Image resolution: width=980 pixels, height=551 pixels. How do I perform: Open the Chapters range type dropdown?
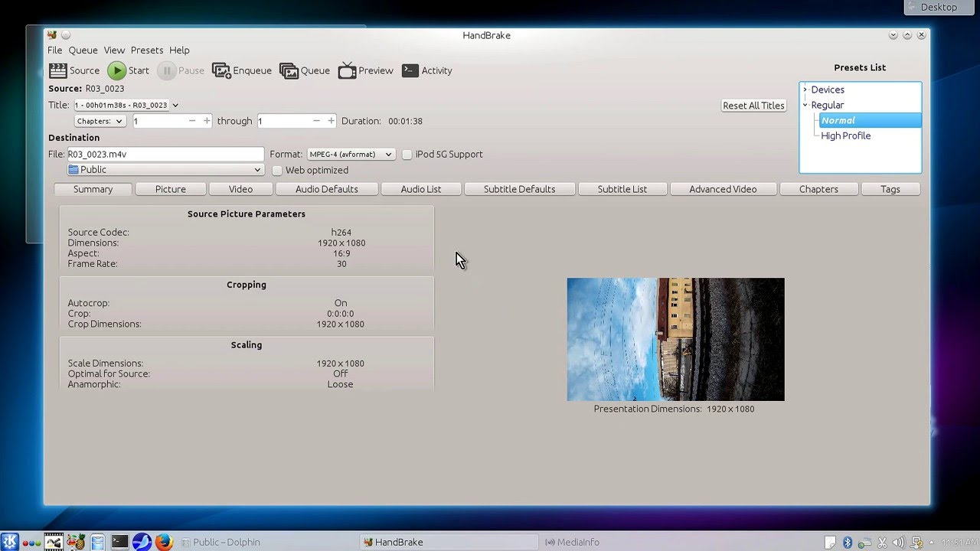click(x=100, y=121)
